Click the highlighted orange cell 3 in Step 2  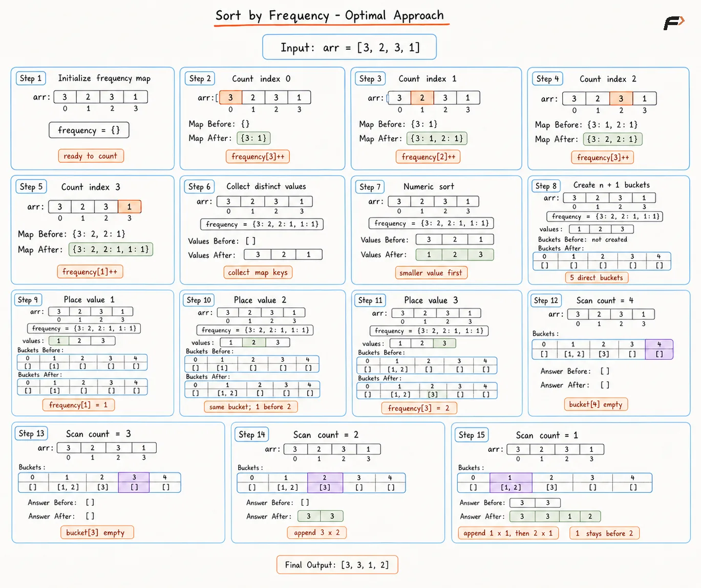coord(230,97)
